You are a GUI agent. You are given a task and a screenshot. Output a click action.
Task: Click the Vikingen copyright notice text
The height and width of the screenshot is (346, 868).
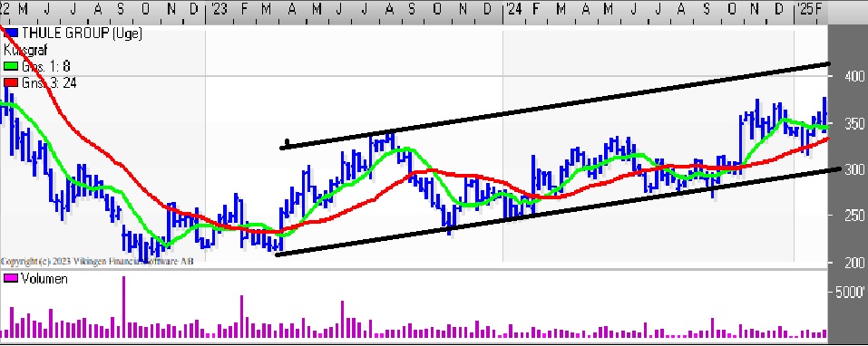tap(97, 261)
